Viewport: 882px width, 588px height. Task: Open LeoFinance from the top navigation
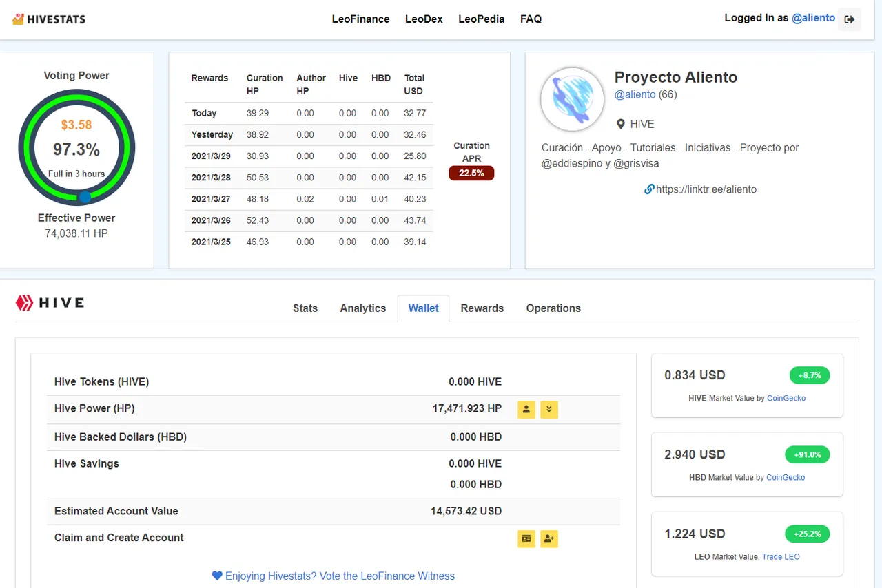pyautogui.click(x=361, y=19)
